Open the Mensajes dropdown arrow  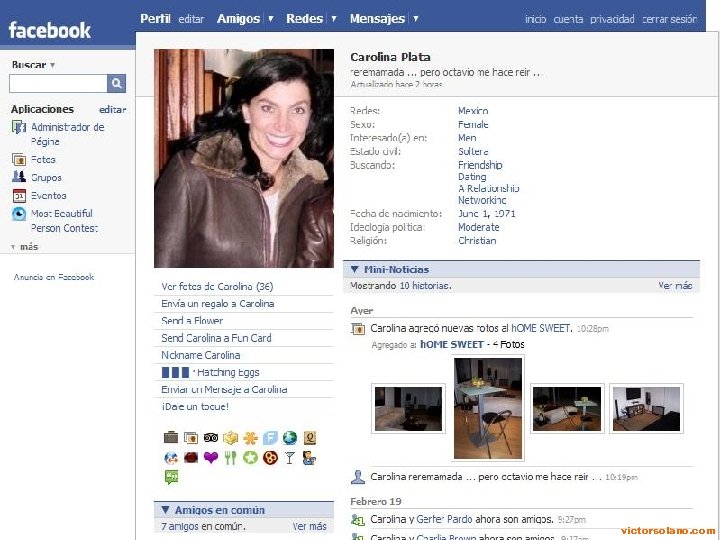pyautogui.click(x=416, y=18)
